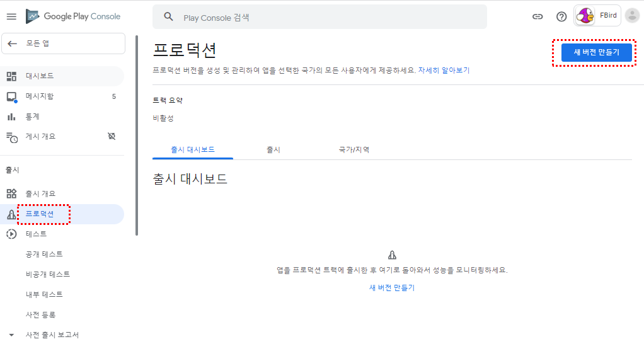Click the search magnifier icon
Image resolution: width=644 pixels, height=344 pixels.
[168, 17]
